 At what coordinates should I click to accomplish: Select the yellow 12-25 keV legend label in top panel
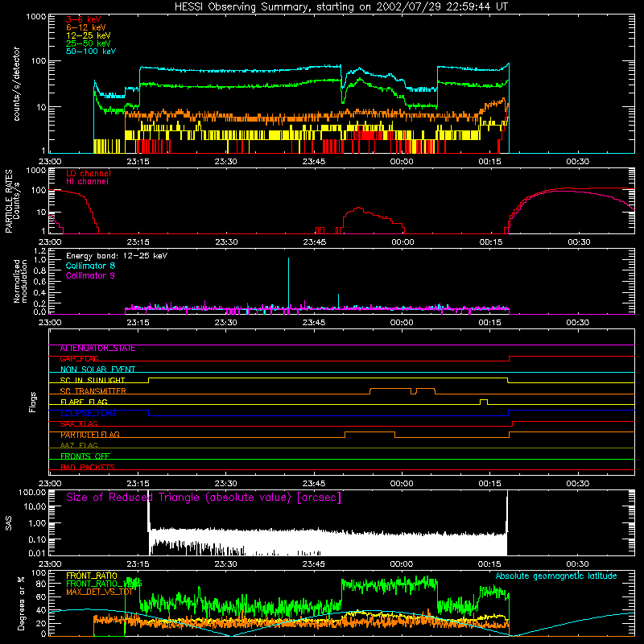(88, 35)
